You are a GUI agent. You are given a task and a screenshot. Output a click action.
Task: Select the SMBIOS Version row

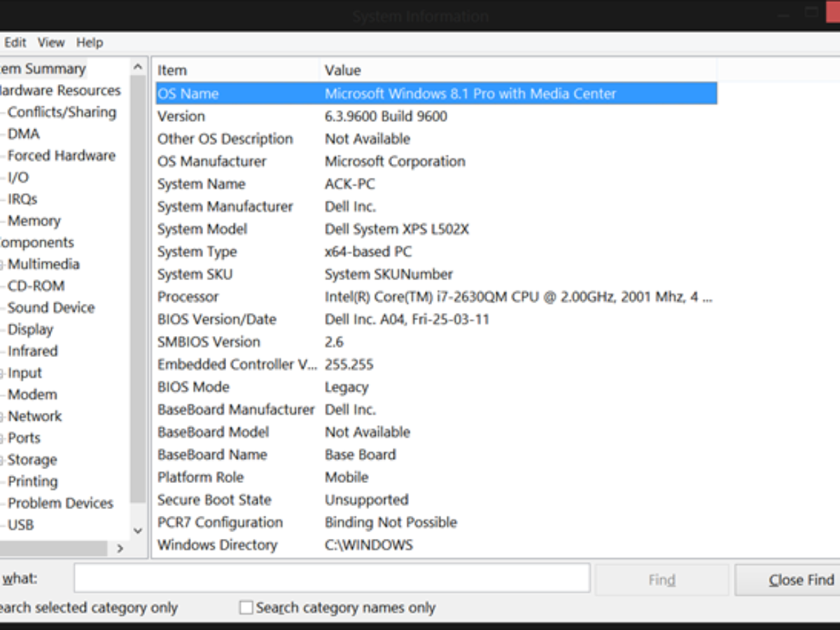coord(436,342)
